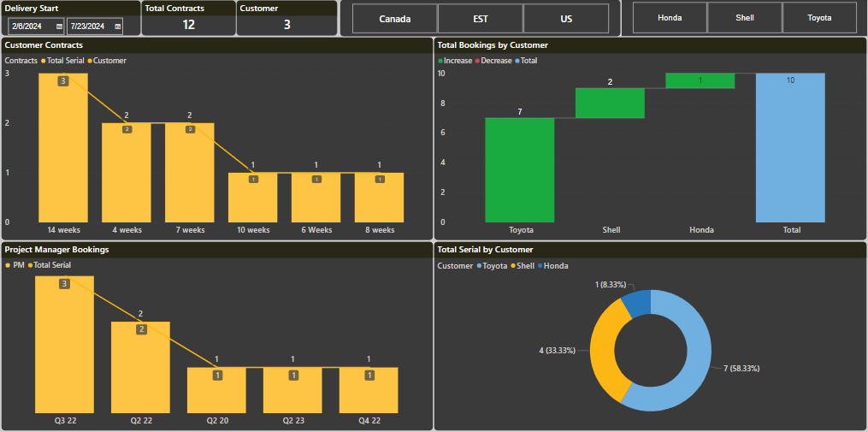
Task: Select Honda customer slicer
Action: (670, 18)
